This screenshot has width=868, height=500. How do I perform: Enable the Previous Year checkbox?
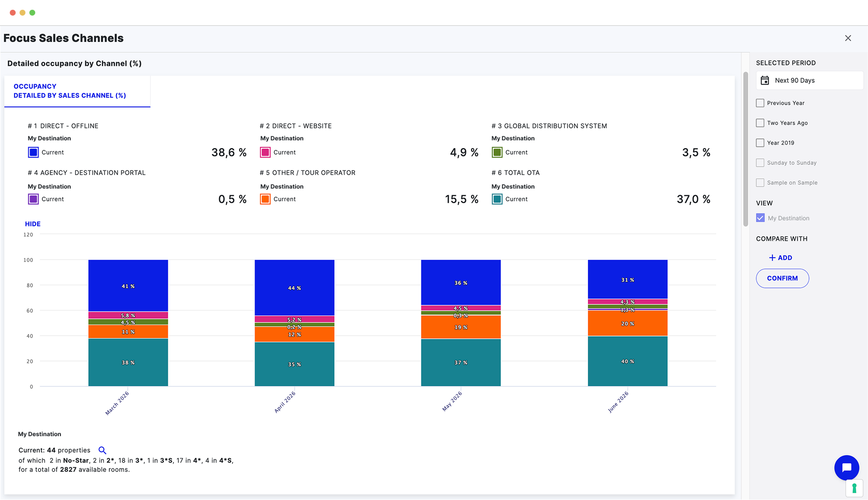click(760, 103)
